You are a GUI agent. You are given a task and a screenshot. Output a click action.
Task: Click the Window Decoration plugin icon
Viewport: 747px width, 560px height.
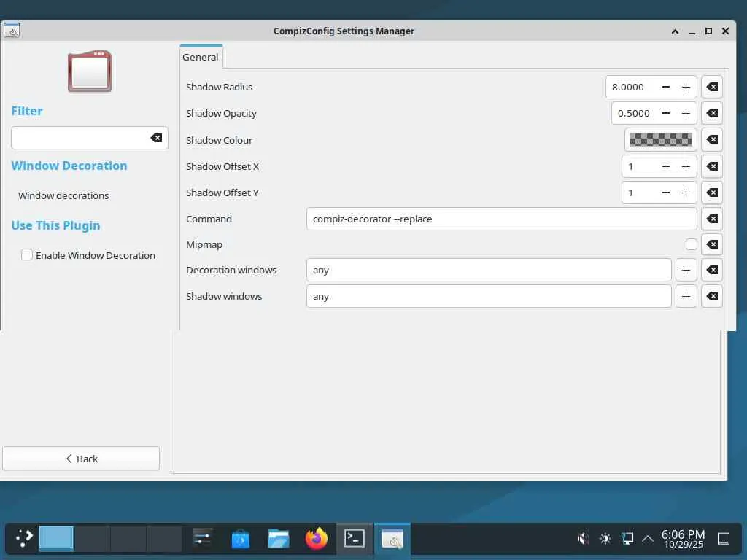(x=90, y=71)
